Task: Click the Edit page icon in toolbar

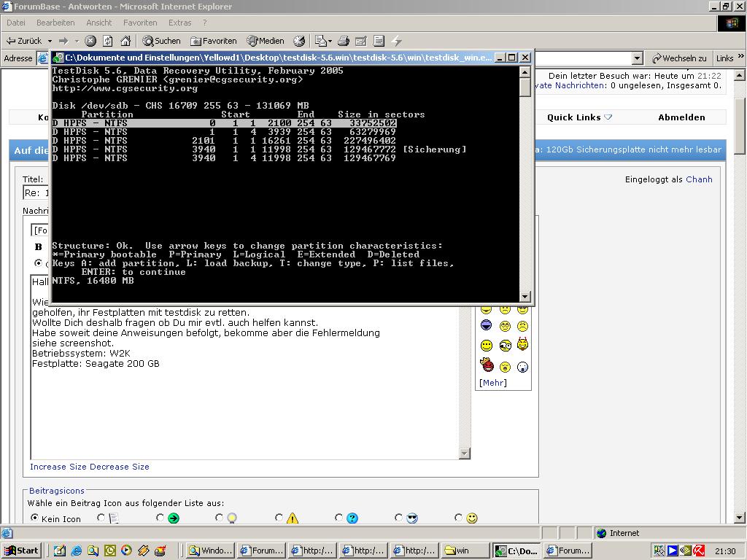Action: coord(361,41)
